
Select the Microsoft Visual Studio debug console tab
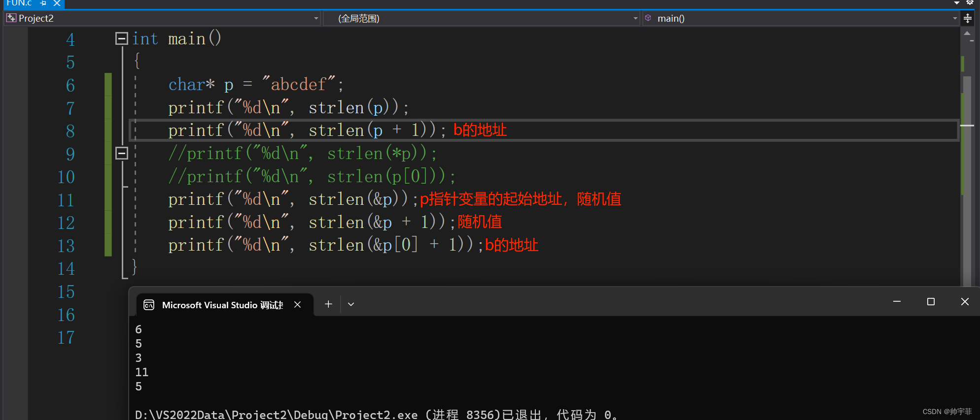(223, 305)
